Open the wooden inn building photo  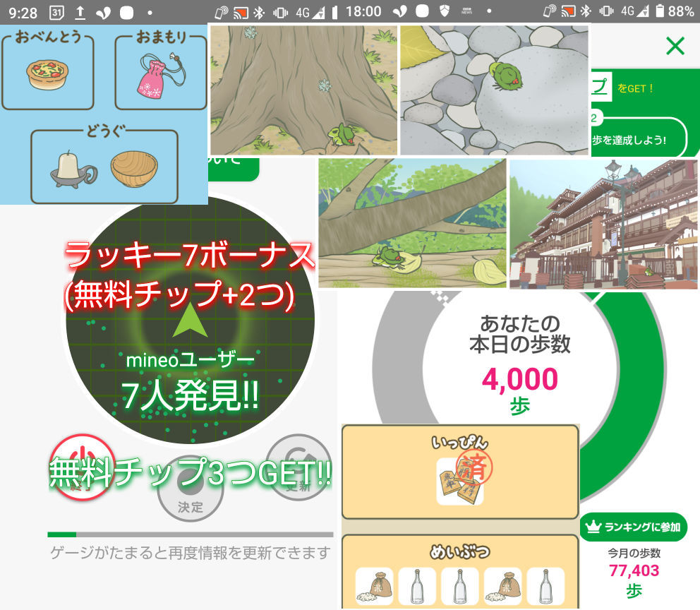point(603,225)
